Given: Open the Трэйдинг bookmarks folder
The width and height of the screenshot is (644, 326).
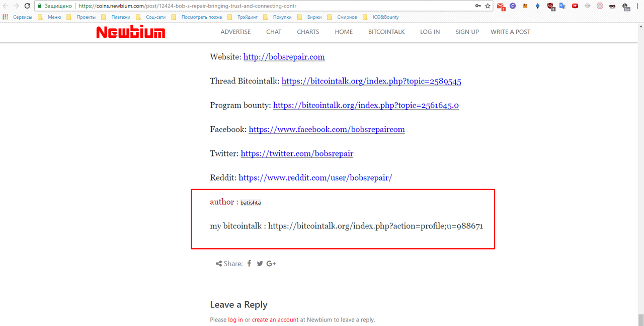Looking at the screenshot, I should click(242, 17).
